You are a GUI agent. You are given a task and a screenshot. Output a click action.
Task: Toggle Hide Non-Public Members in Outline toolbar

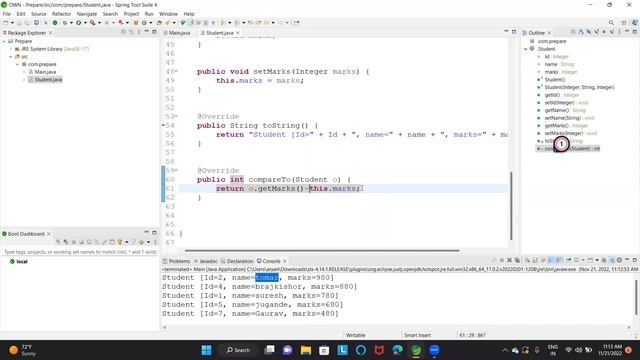click(604, 32)
